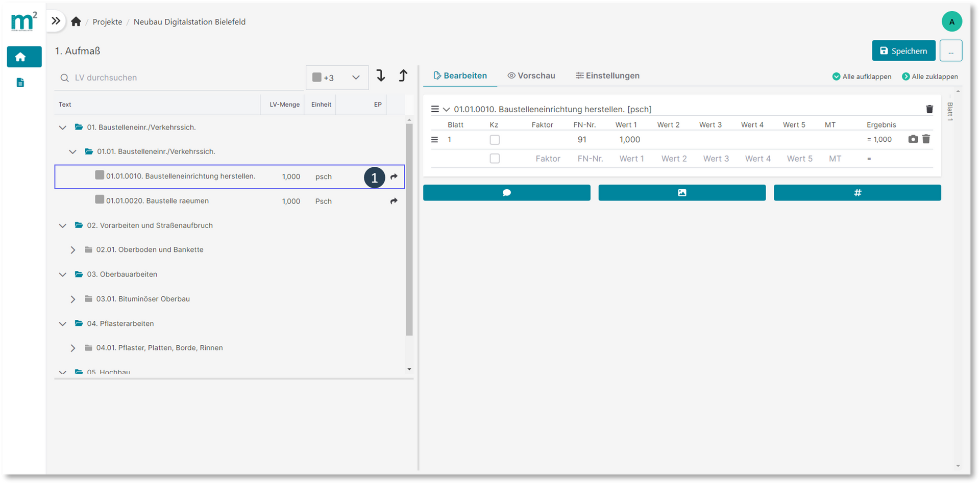Add a comment with the speech bubble button

tap(507, 193)
